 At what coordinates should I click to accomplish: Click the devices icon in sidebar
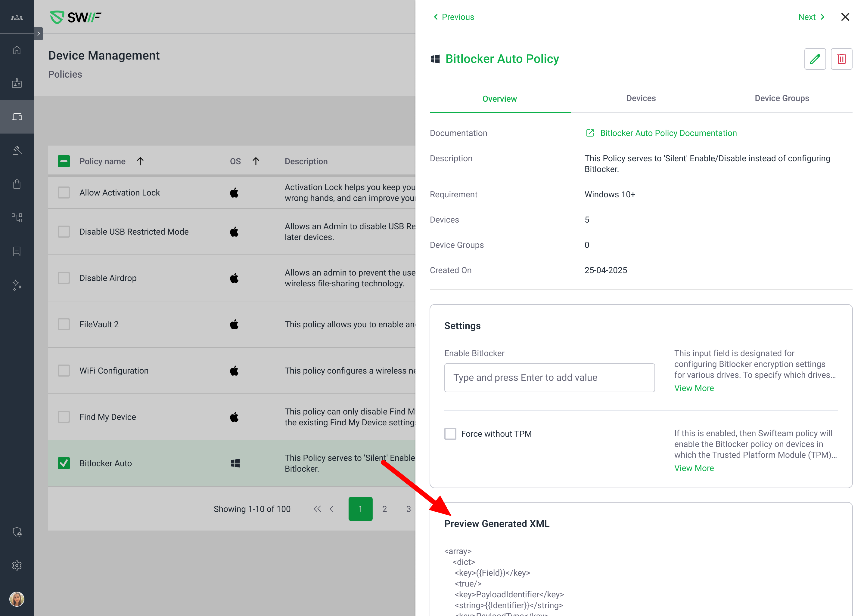click(x=17, y=117)
